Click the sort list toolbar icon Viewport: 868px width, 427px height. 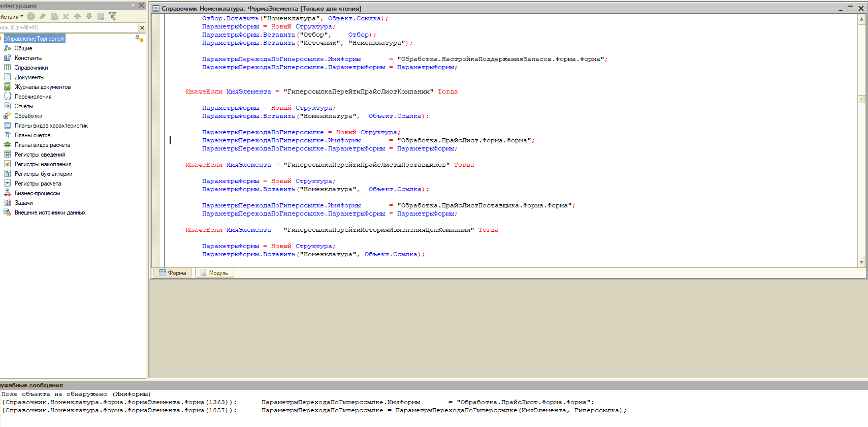[101, 16]
